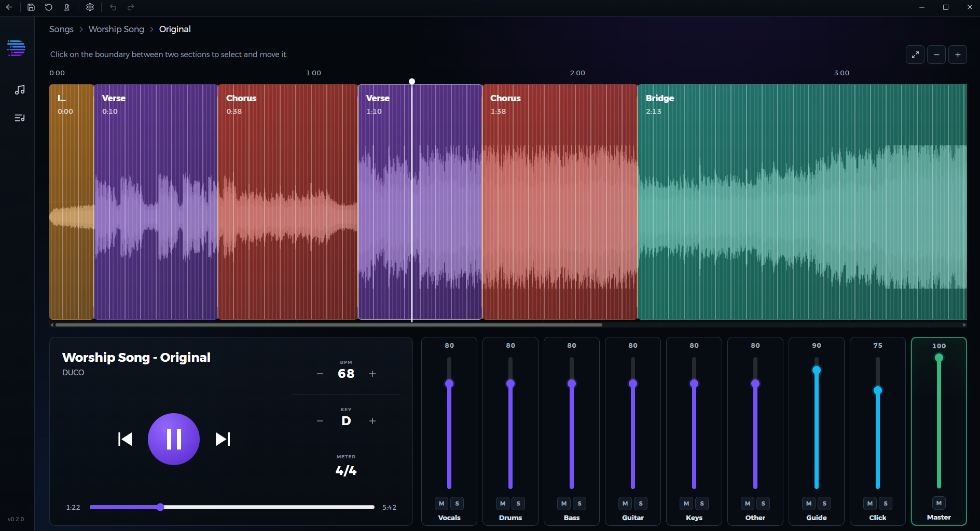The width and height of the screenshot is (980, 531).
Task: Mute the Guitar track
Action: (x=625, y=503)
